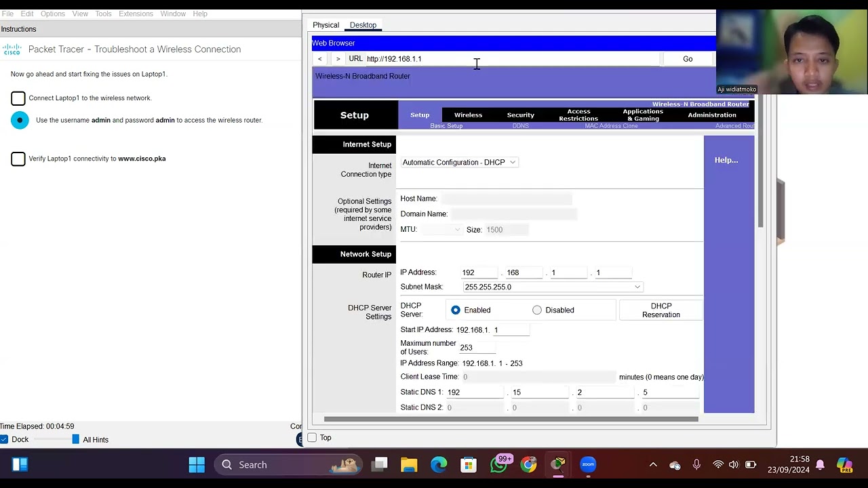Click the Help... link in side panel
Image resolution: width=868 pixels, height=488 pixels.
[726, 160]
